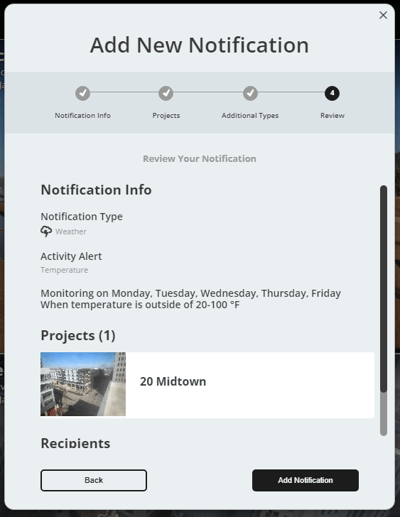This screenshot has width=400, height=517.
Task: Click the Additional Types step checkmark
Action: [250, 93]
